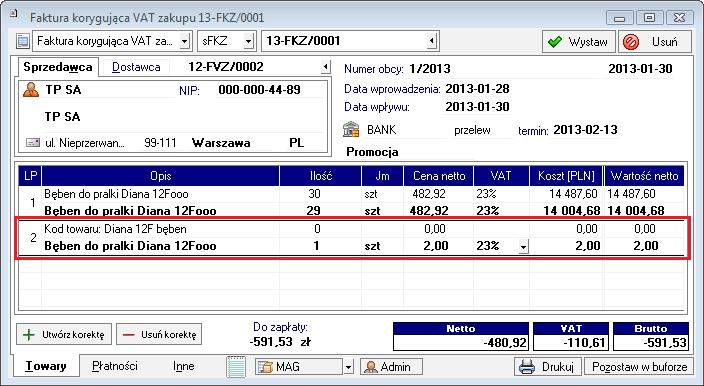
Task: Click the Ilość column header
Action: [321, 175]
